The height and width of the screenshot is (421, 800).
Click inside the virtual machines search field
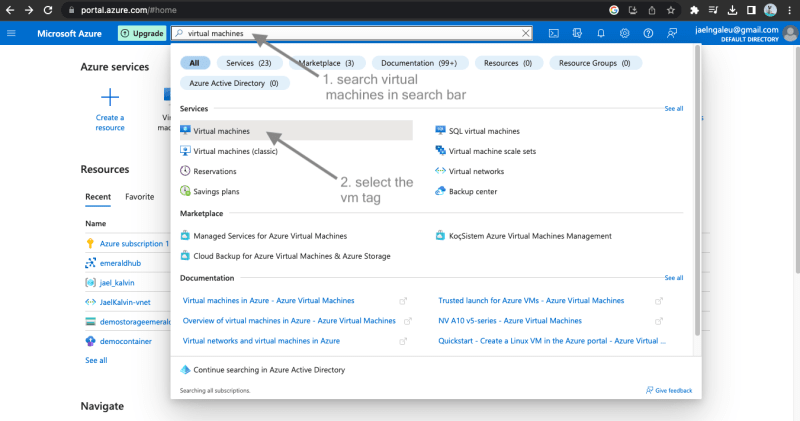[352, 33]
